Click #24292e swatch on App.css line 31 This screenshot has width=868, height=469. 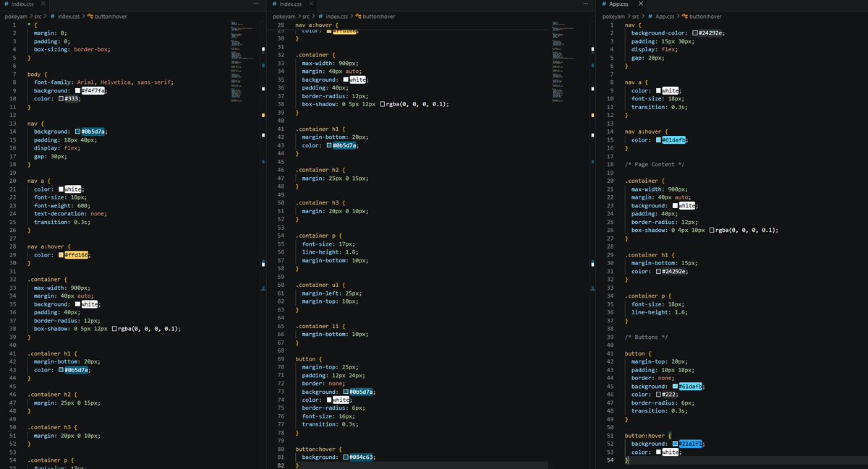(659, 272)
